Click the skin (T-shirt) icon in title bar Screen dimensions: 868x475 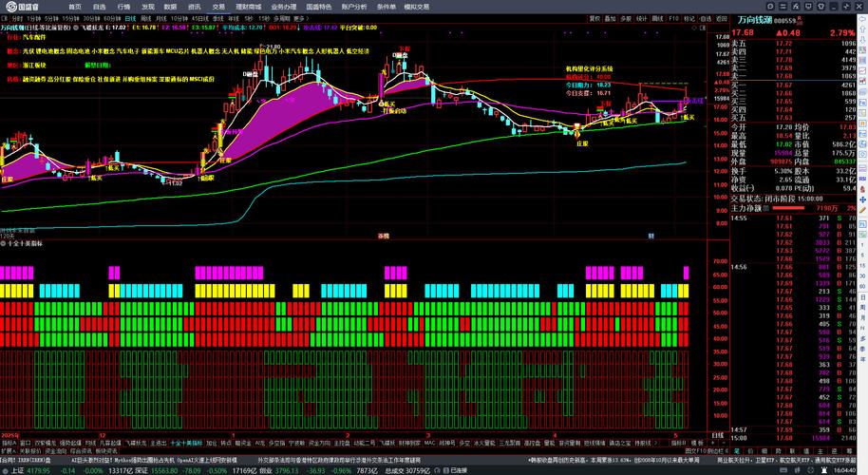(x=821, y=7)
